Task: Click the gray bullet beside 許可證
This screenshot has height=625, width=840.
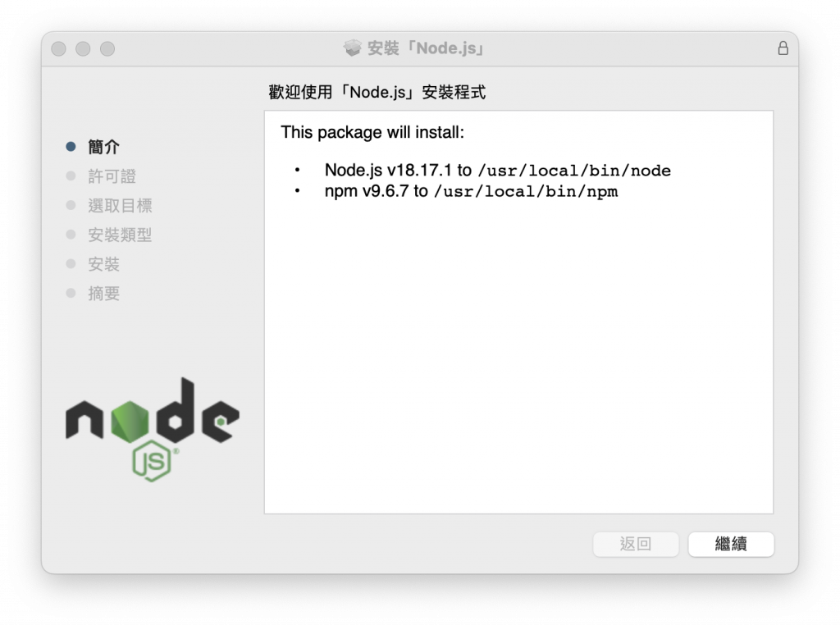Action: pos(71,176)
